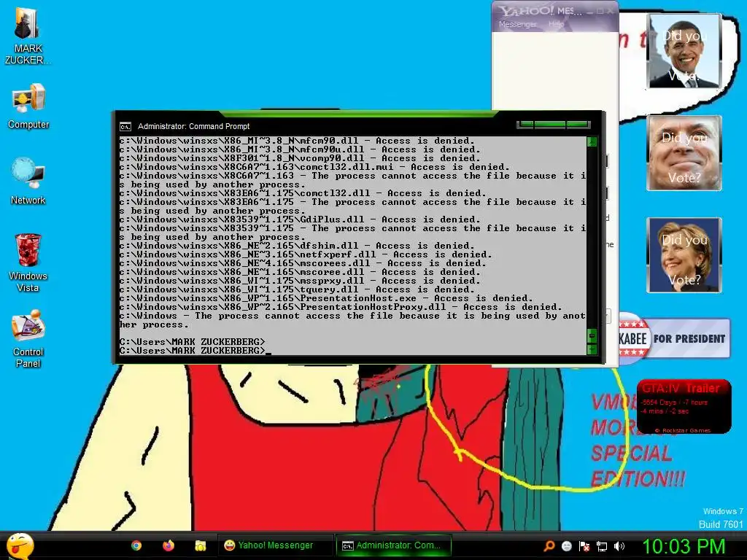Open the file explorer folder taskbar icon
Viewport: 747px width, 560px height.
(x=201, y=545)
